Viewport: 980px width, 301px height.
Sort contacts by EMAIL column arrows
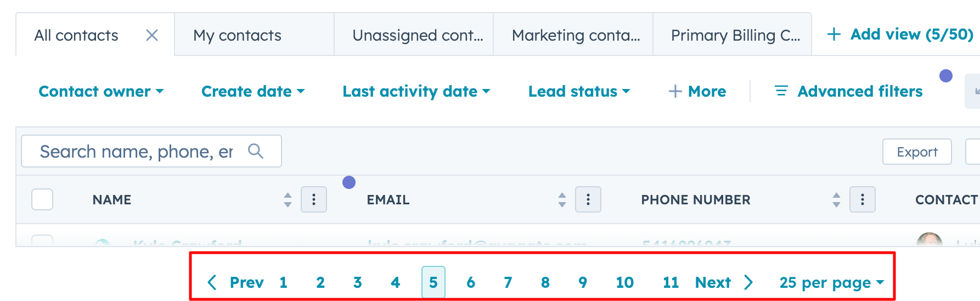(562, 199)
